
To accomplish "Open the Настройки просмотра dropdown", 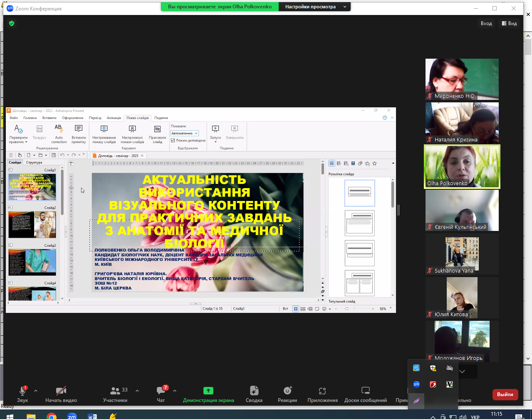I will [315, 7].
